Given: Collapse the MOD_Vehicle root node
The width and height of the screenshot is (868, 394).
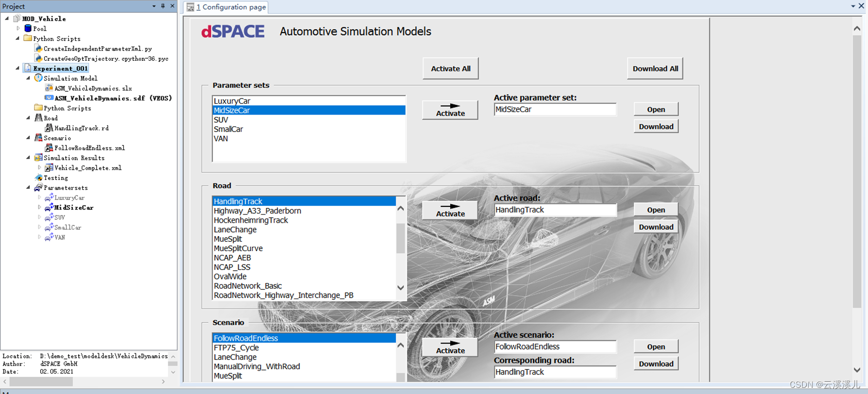Looking at the screenshot, I should tap(7, 19).
